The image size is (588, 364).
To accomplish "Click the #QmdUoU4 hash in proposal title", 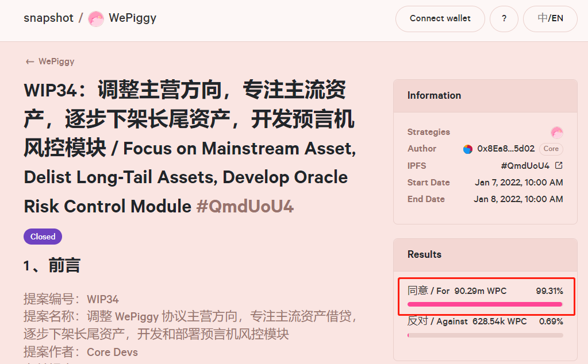I will pos(245,206).
